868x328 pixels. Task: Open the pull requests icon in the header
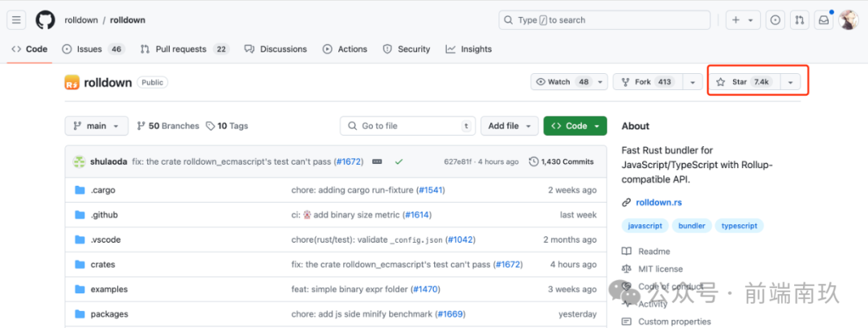point(800,21)
